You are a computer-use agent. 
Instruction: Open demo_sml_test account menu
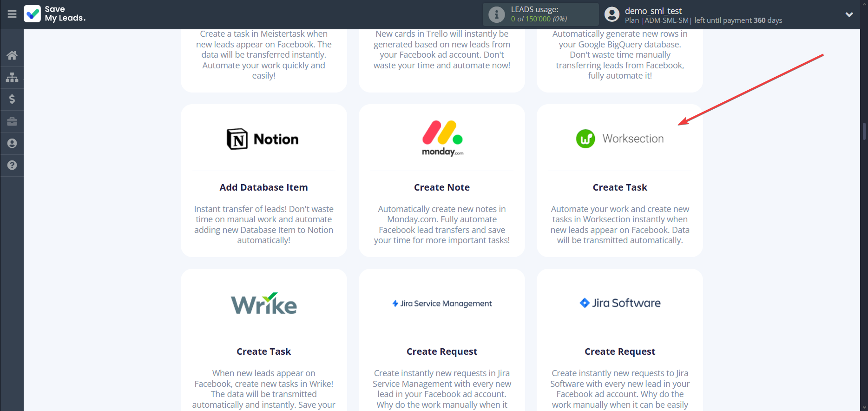[x=653, y=11]
